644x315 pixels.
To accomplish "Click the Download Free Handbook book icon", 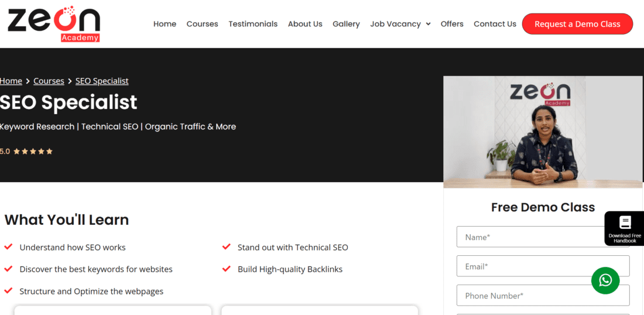I will click(625, 222).
